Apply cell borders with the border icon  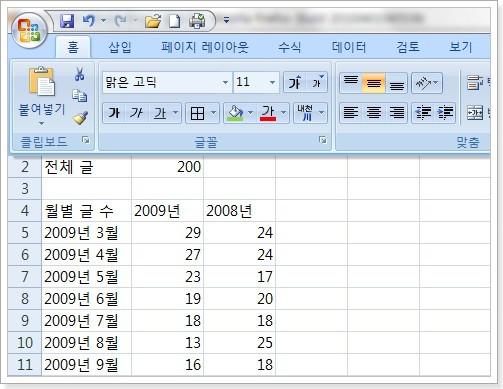click(197, 113)
